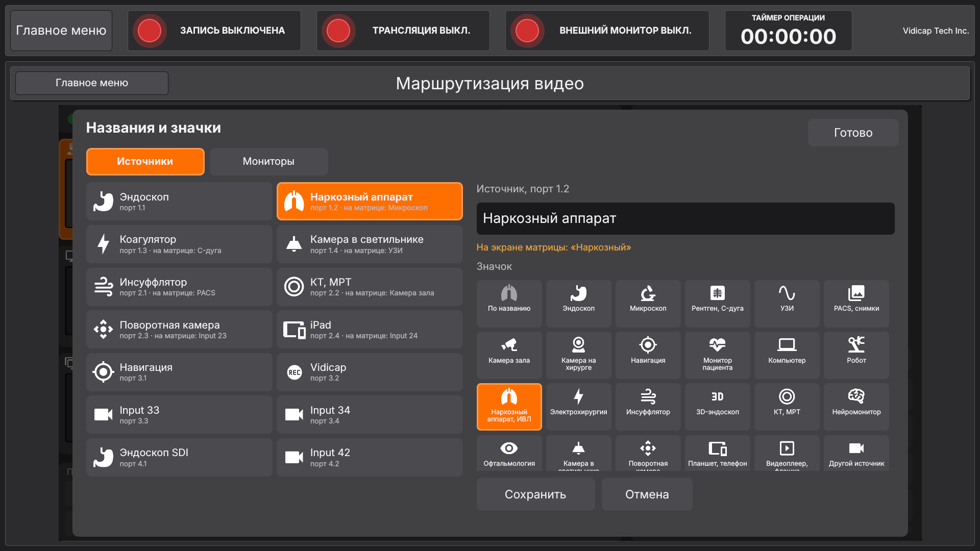Toggle broadcast via ТРАНСЛЯЦИЯ ВЫКЛ. button
The height and width of the screenshot is (551, 980).
coord(403,31)
